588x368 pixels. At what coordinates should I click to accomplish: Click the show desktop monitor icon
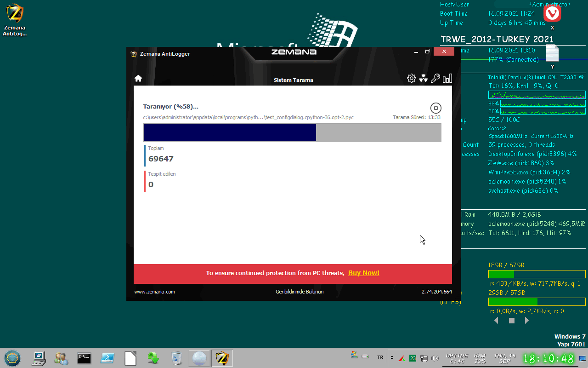[582, 358]
